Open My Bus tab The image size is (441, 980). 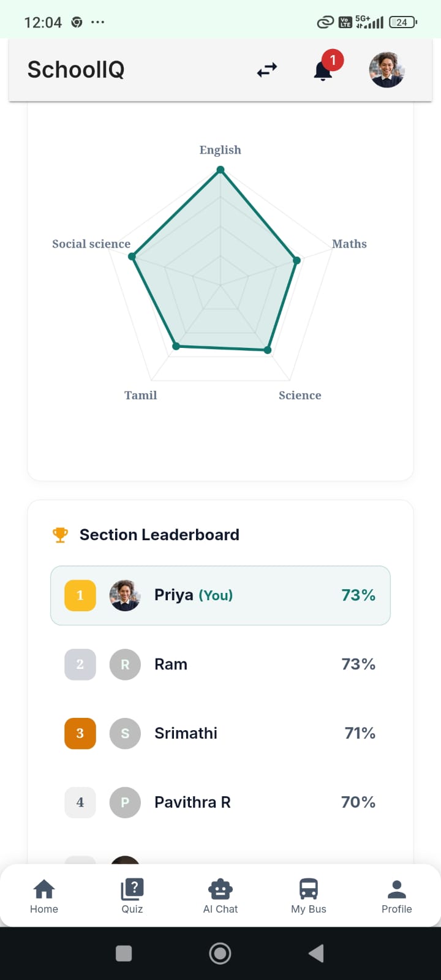click(309, 896)
